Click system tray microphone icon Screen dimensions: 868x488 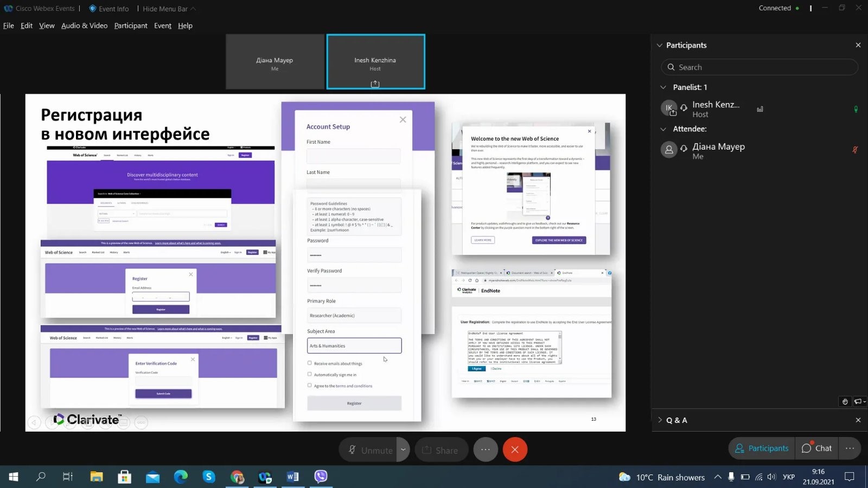coord(731,477)
